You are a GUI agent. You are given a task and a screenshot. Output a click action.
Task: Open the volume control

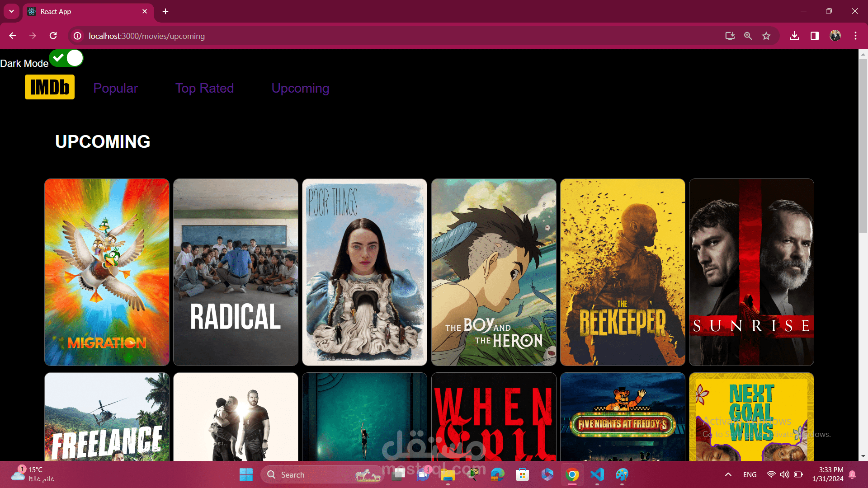tap(784, 474)
